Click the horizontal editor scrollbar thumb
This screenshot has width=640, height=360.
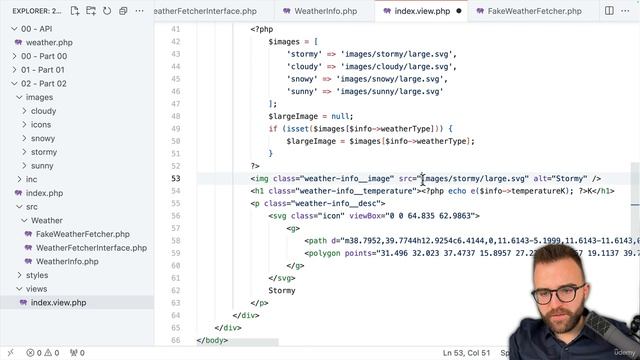pos(238,342)
